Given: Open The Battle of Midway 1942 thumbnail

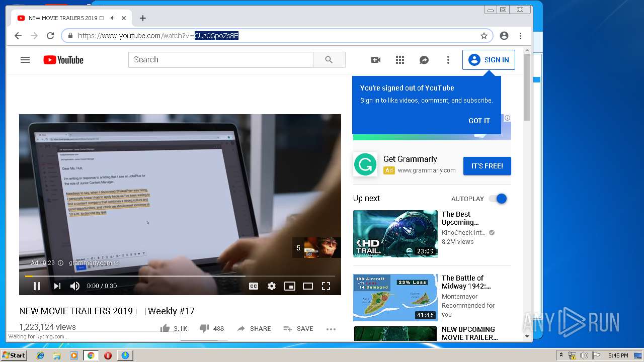Looking at the screenshot, I should coord(395,298).
